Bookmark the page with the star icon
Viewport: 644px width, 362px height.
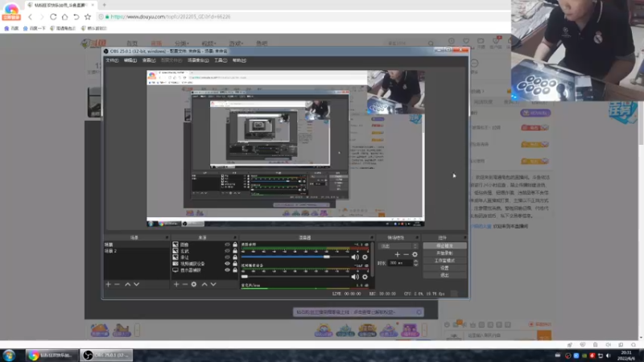click(88, 17)
